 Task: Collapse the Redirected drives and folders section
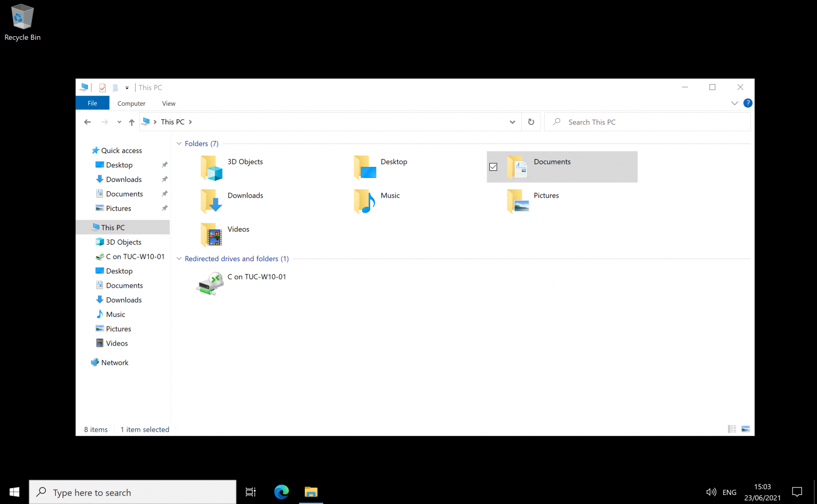tap(179, 258)
